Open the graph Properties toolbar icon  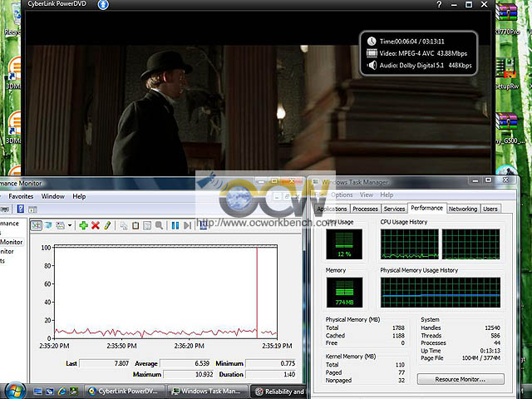click(147, 225)
